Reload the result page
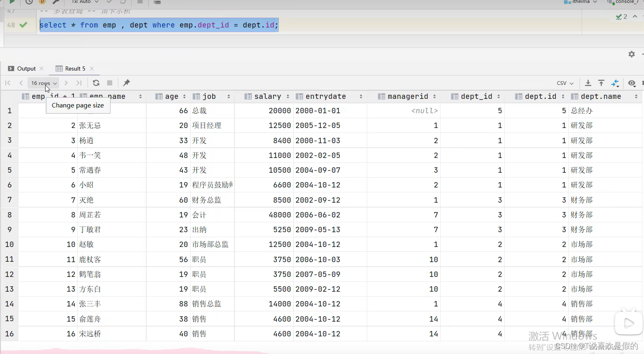This screenshot has width=644, height=354. [96, 83]
